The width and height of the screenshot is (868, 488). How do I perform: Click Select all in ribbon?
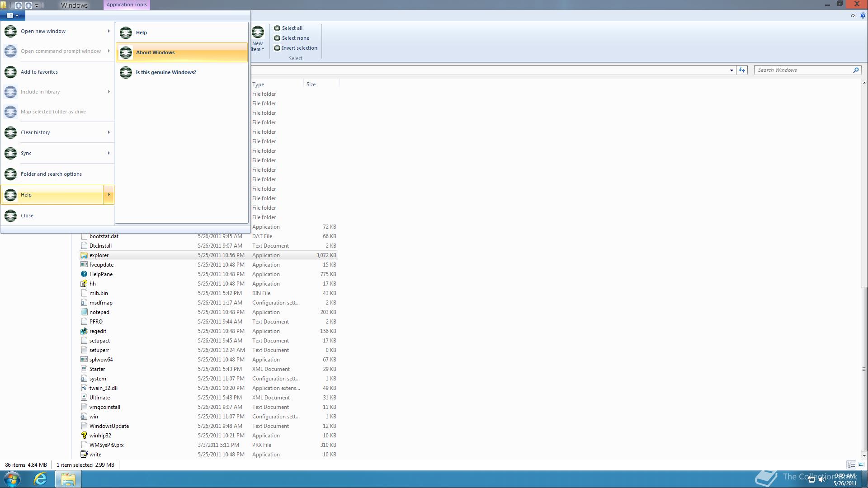click(x=288, y=28)
